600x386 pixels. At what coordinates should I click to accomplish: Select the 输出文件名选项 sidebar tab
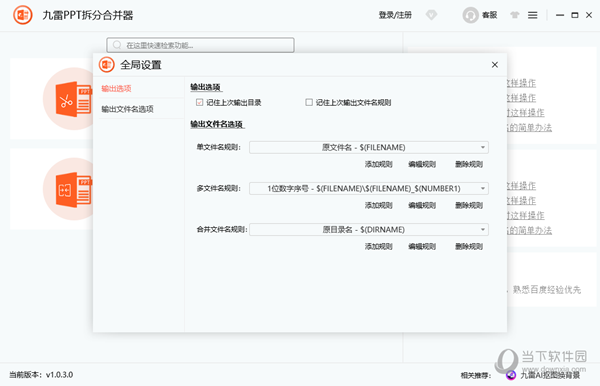127,109
